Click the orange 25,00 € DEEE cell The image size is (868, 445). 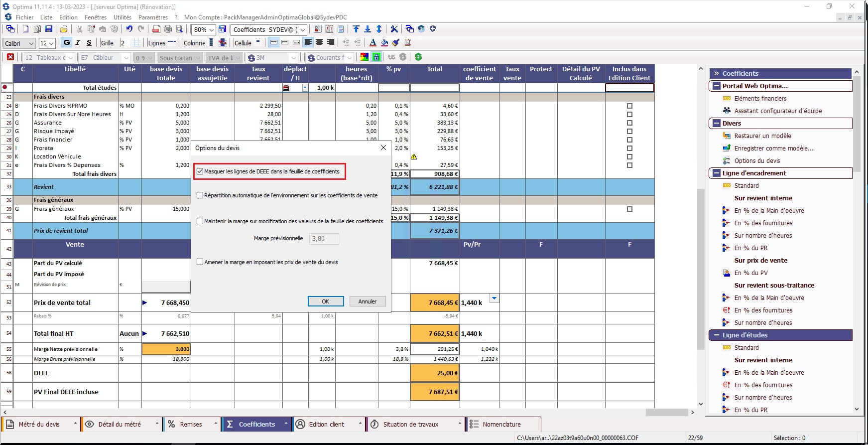435,373
